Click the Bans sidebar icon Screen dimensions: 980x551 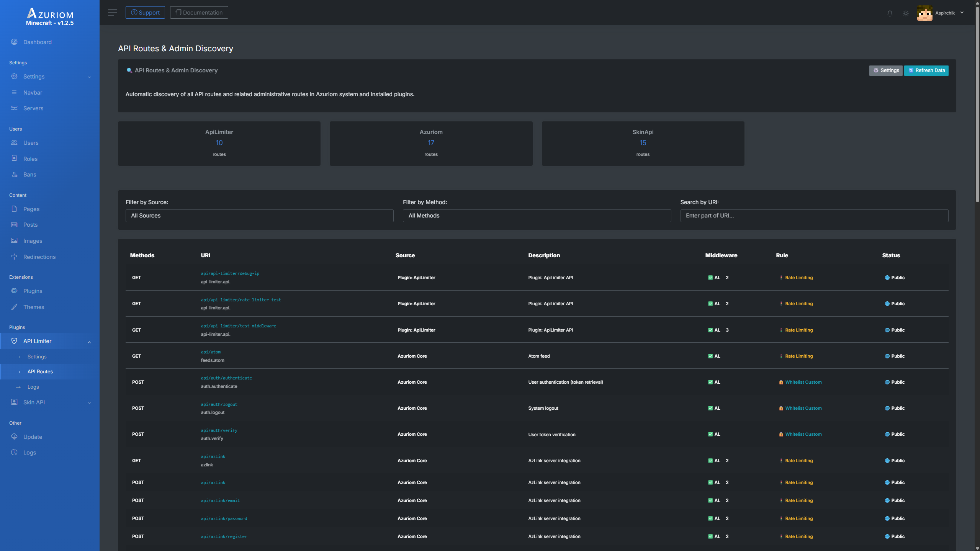pos(14,174)
